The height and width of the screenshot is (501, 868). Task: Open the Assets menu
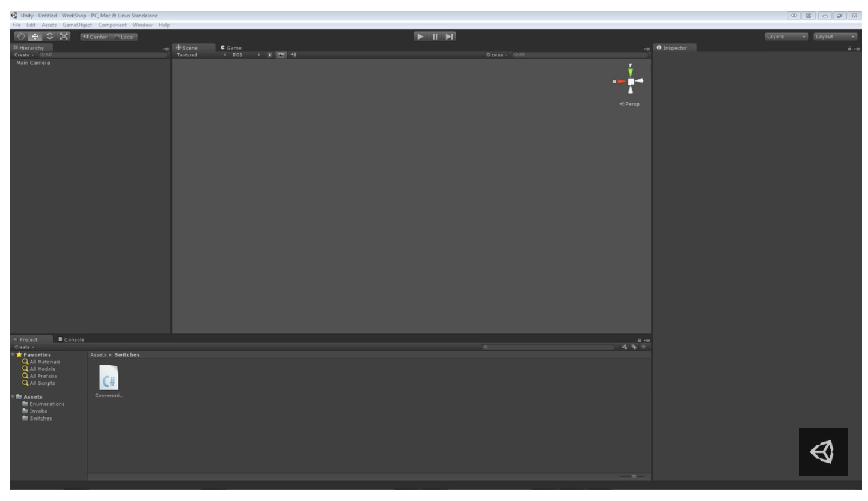[x=49, y=25]
